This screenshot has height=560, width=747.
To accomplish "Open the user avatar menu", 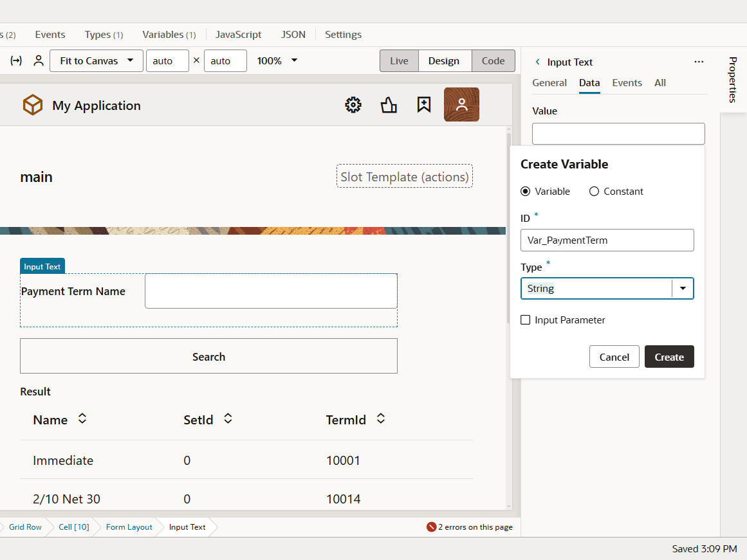I will (x=461, y=105).
